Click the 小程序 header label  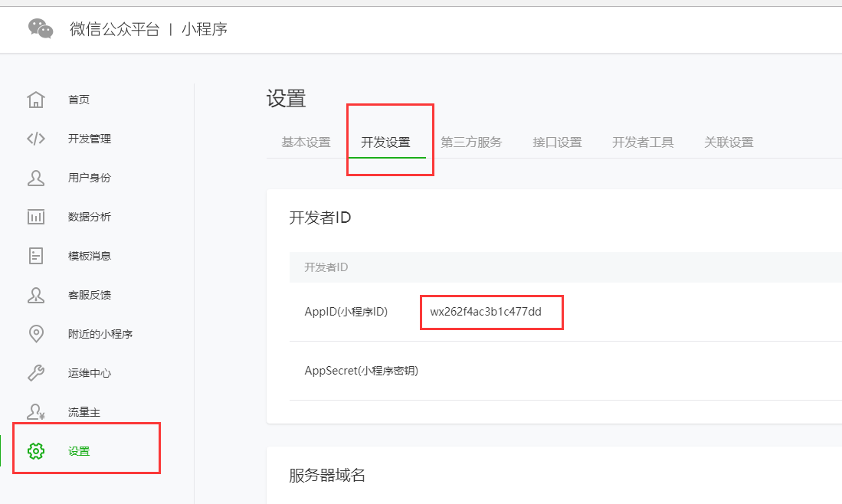(204, 29)
